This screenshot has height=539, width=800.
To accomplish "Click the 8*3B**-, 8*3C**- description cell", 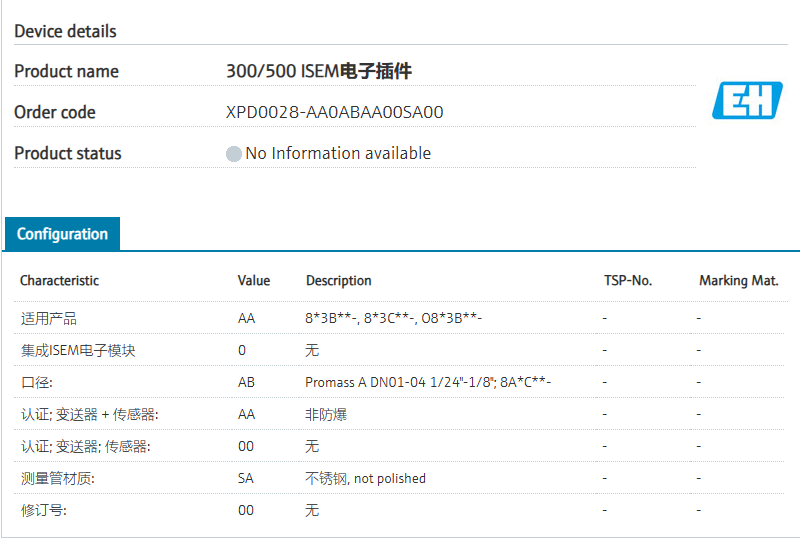I will [394, 318].
